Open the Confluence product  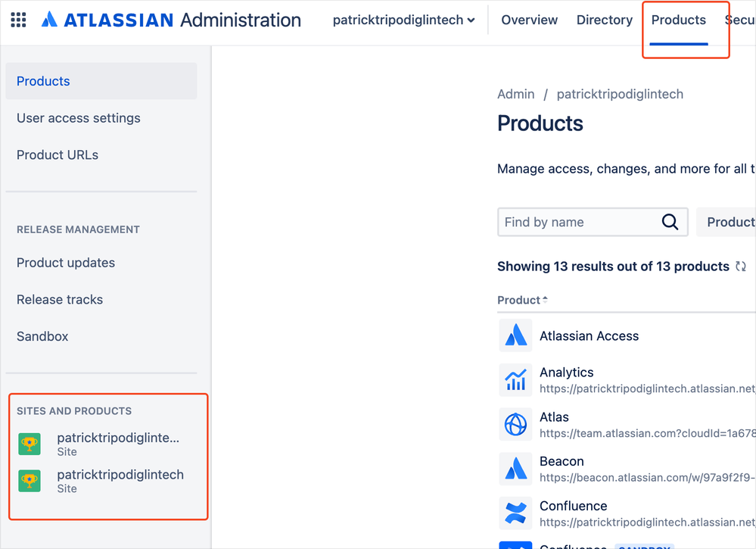574,506
